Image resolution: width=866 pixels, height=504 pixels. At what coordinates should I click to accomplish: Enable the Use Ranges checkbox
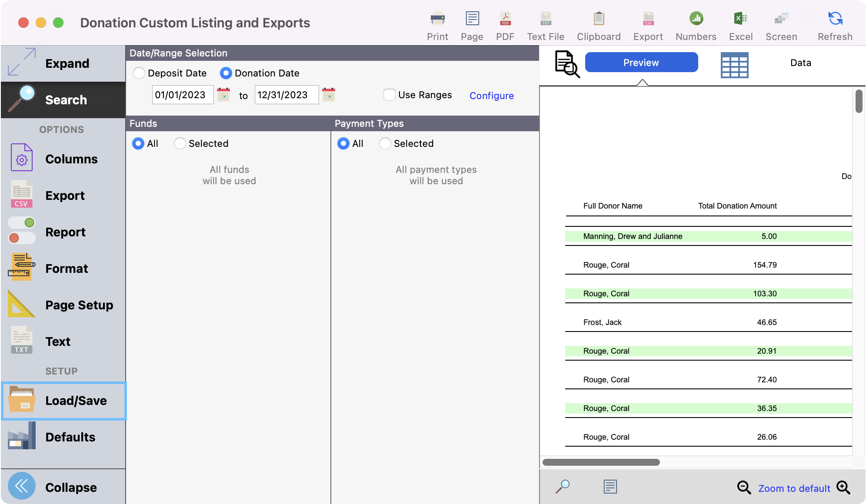390,95
